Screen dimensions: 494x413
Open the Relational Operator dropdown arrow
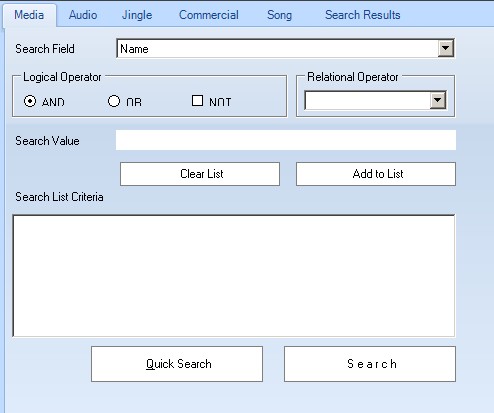tap(438, 100)
